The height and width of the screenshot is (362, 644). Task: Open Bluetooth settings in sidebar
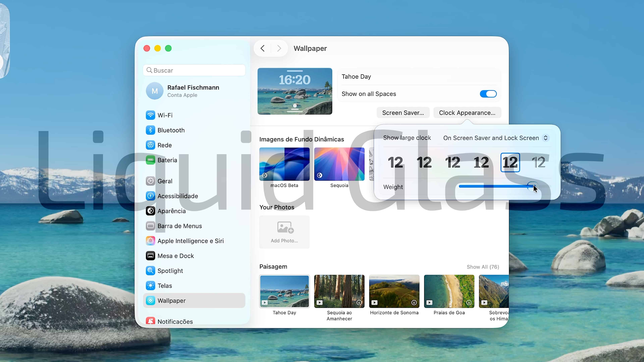[x=194, y=130]
